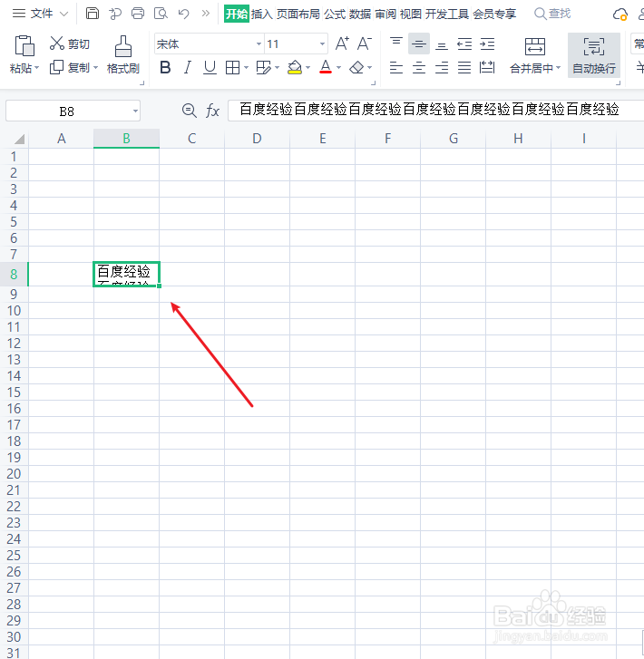This screenshot has width=644, height=659.
Task: Justify text alignment icon
Action: click(x=464, y=67)
